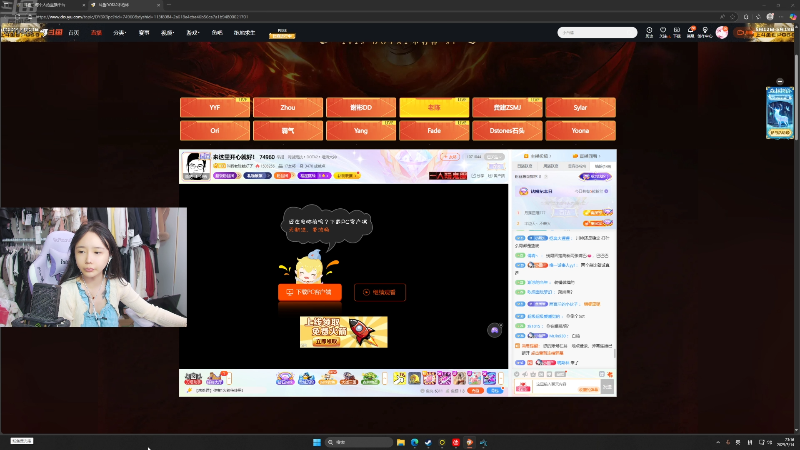Select the Ori streamer tab
Screen dimensions: 800x450
(215, 131)
